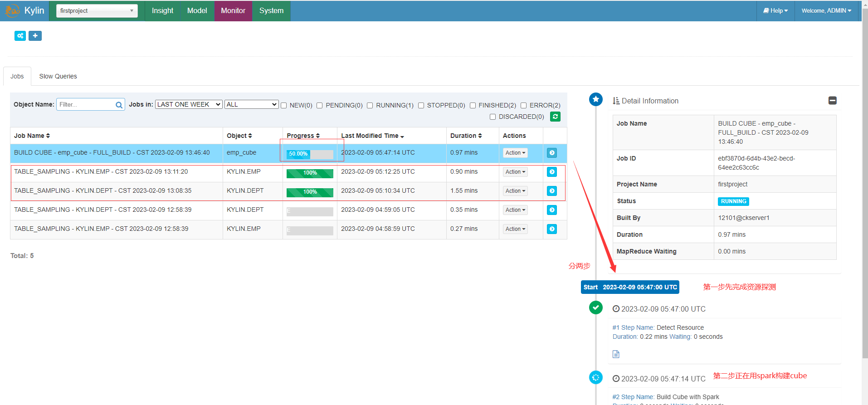Open the ALL job type dropdown
This screenshot has height=405, width=868.
pyautogui.click(x=251, y=104)
